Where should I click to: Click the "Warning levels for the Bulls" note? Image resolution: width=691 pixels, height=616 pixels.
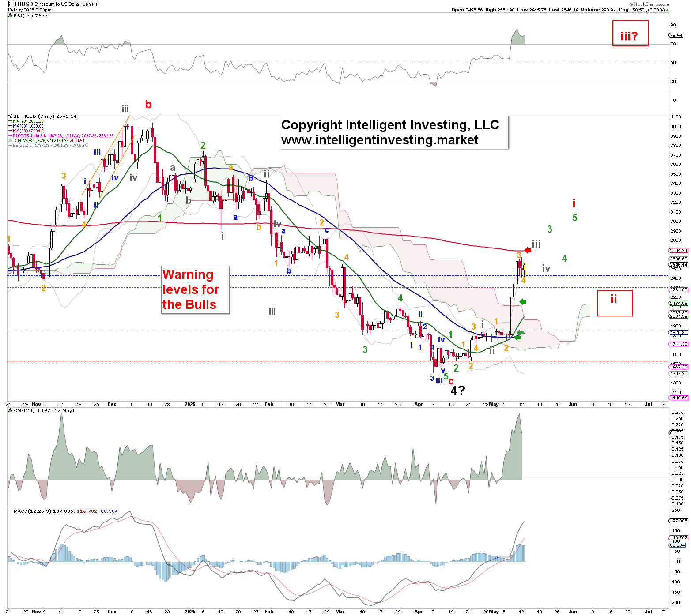(196, 289)
